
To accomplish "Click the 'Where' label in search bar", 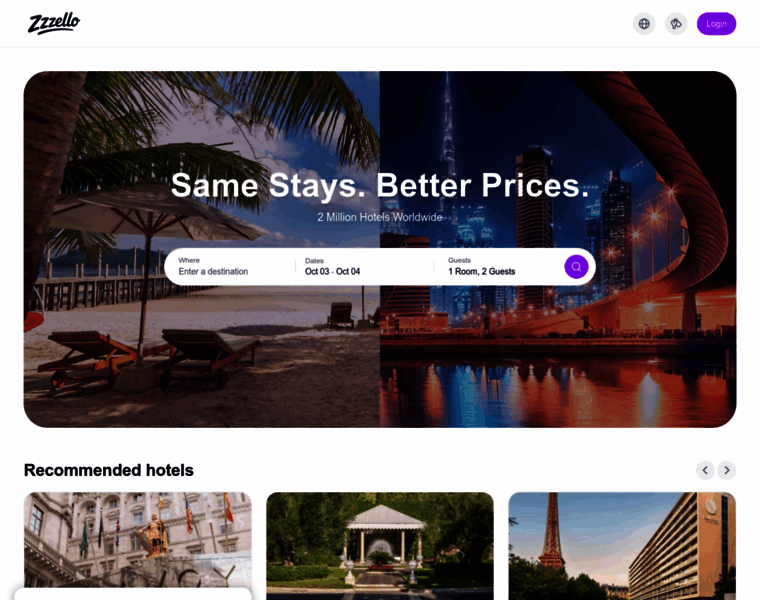I will 189,260.
